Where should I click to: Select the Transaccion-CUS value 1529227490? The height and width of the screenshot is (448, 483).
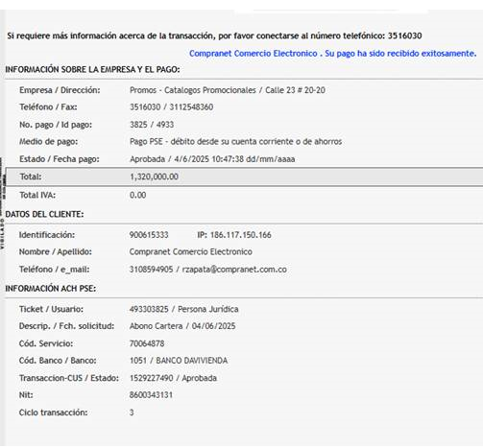tap(152, 378)
